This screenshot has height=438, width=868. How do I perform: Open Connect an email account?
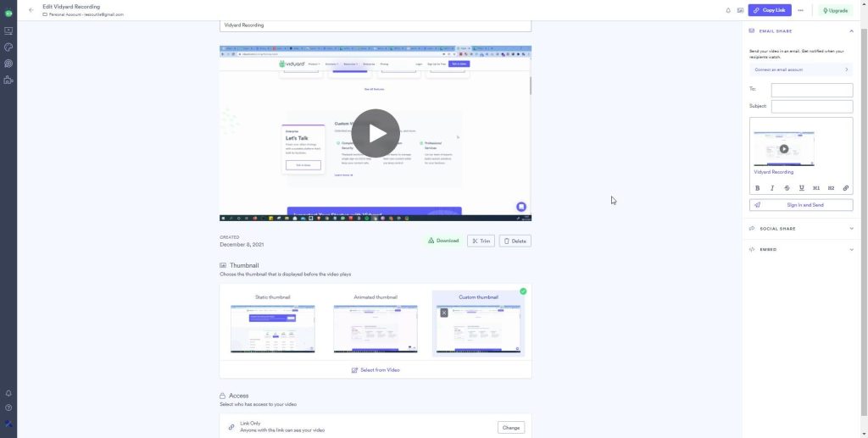point(801,69)
